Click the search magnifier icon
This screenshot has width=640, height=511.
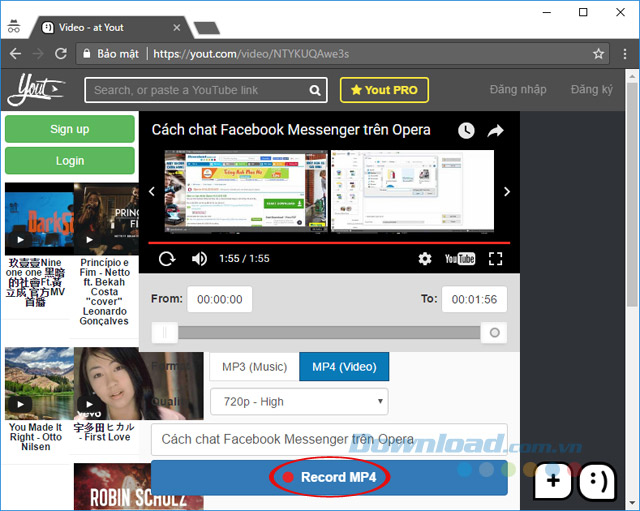point(315,90)
